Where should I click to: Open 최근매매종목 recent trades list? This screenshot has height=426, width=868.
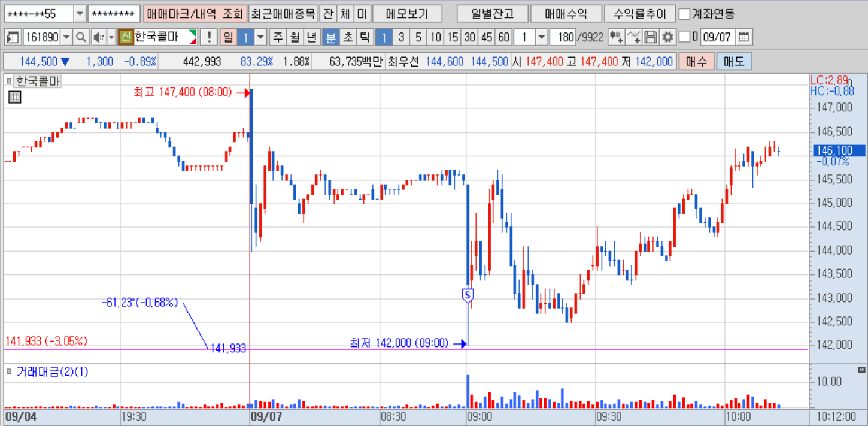(x=283, y=14)
